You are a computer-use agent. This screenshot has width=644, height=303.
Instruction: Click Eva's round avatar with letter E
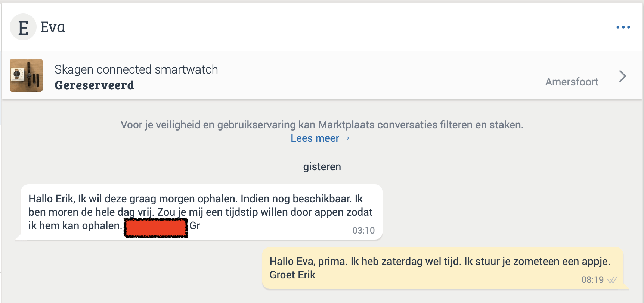point(23,27)
